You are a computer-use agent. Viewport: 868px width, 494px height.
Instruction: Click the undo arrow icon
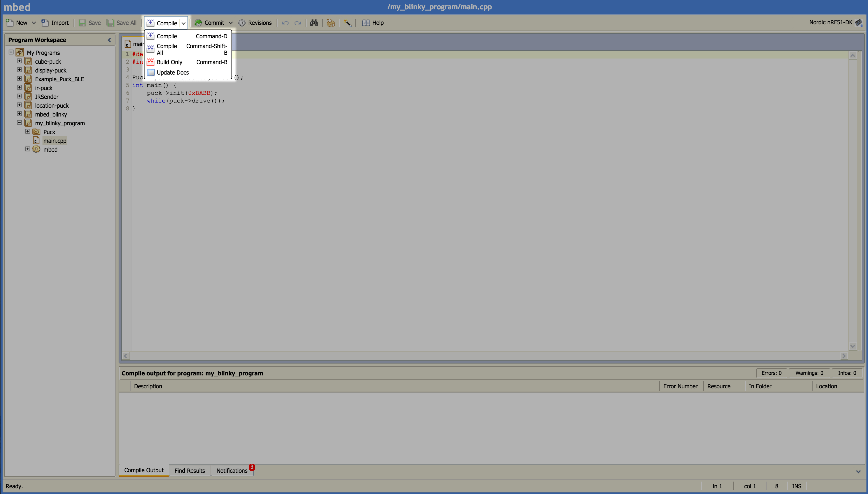pyautogui.click(x=285, y=23)
